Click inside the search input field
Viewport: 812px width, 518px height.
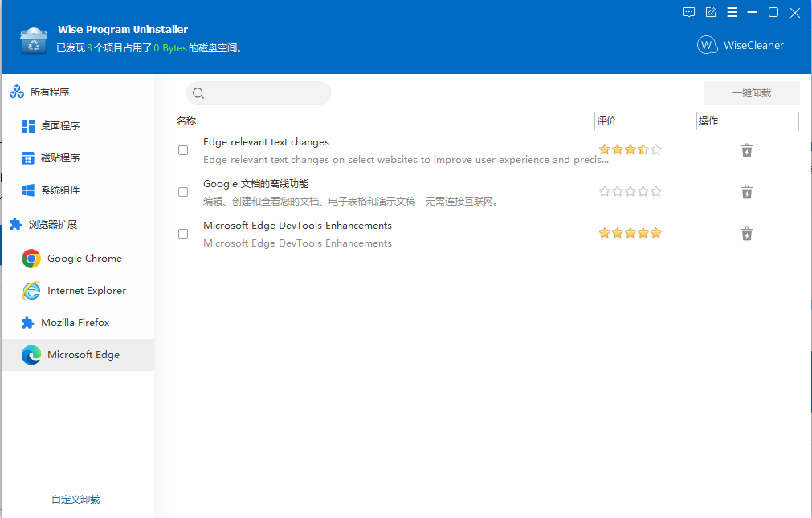coord(259,93)
